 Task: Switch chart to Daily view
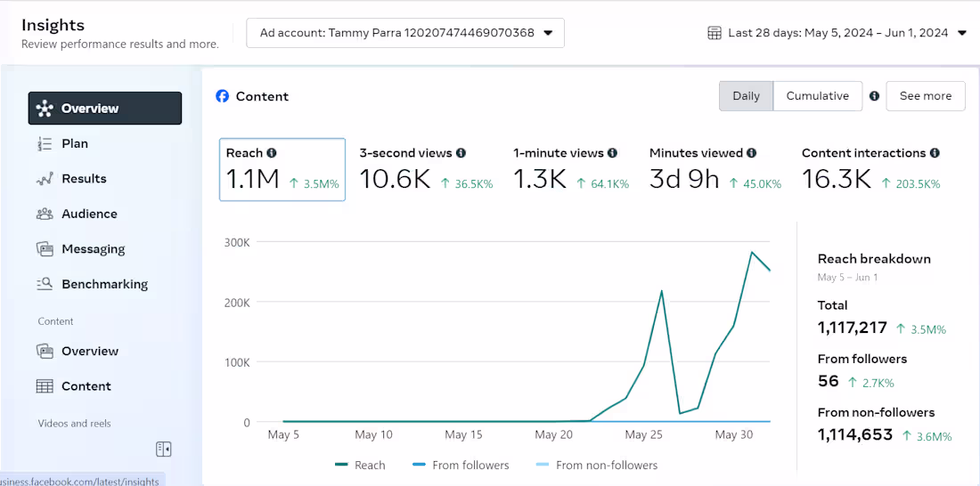click(746, 96)
